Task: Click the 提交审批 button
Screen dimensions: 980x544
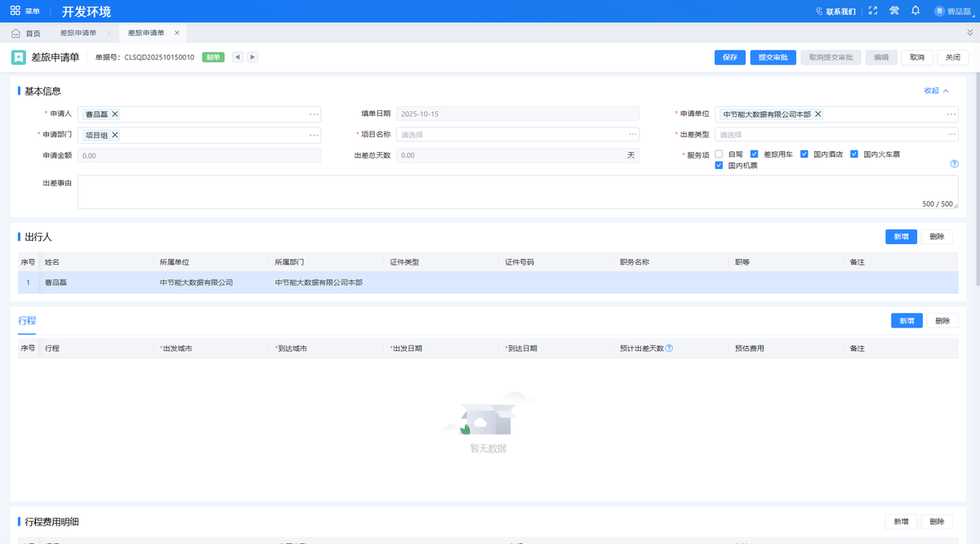Action: 773,57
